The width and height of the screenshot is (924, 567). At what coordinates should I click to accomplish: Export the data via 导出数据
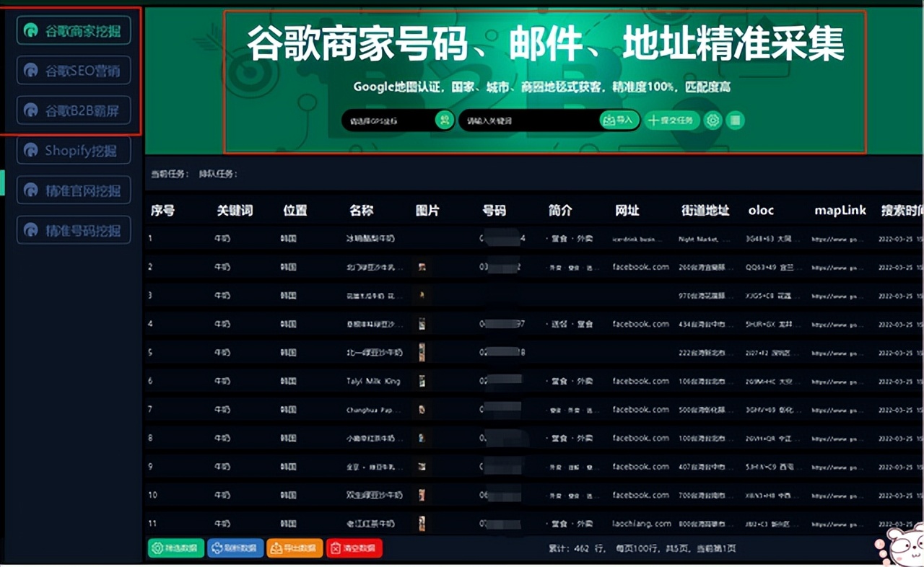[295, 548]
